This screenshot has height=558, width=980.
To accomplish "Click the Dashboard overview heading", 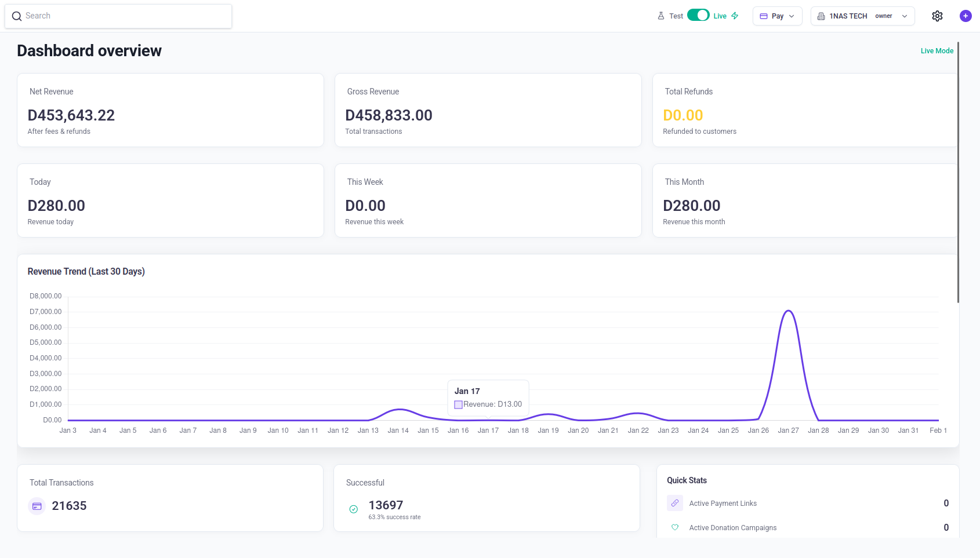I will pyautogui.click(x=89, y=51).
